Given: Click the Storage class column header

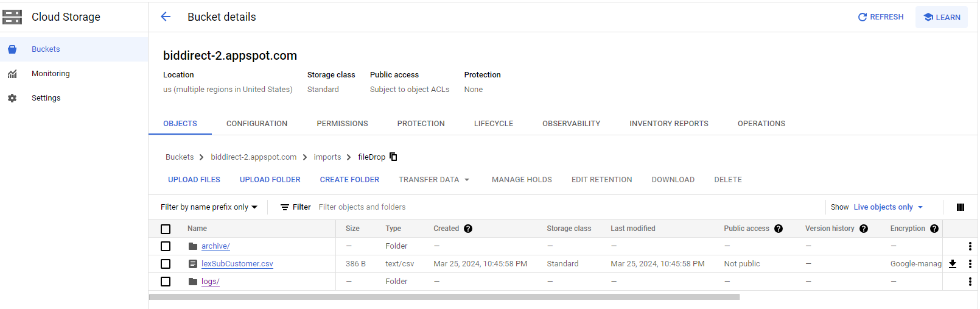Looking at the screenshot, I should click(569, 229).
